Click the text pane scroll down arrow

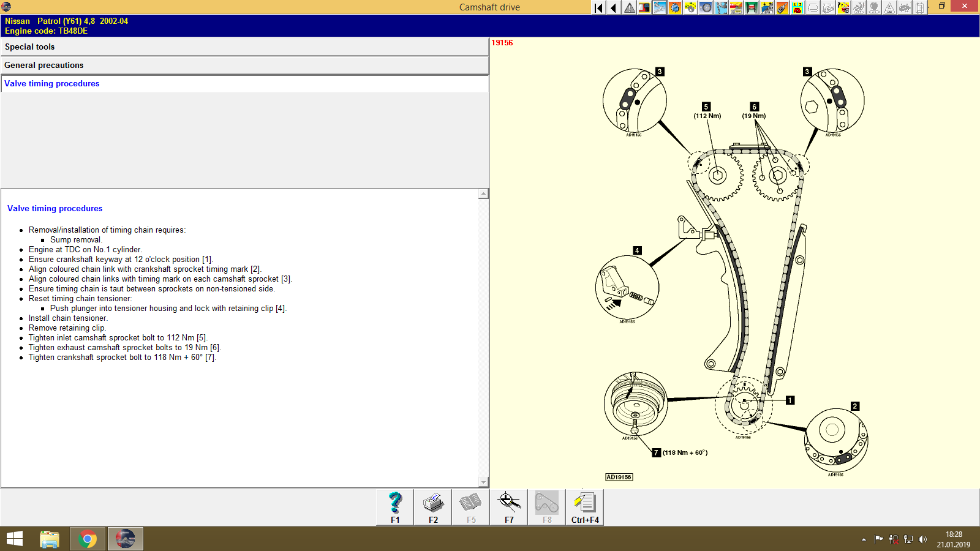click(x=483, y=482)
